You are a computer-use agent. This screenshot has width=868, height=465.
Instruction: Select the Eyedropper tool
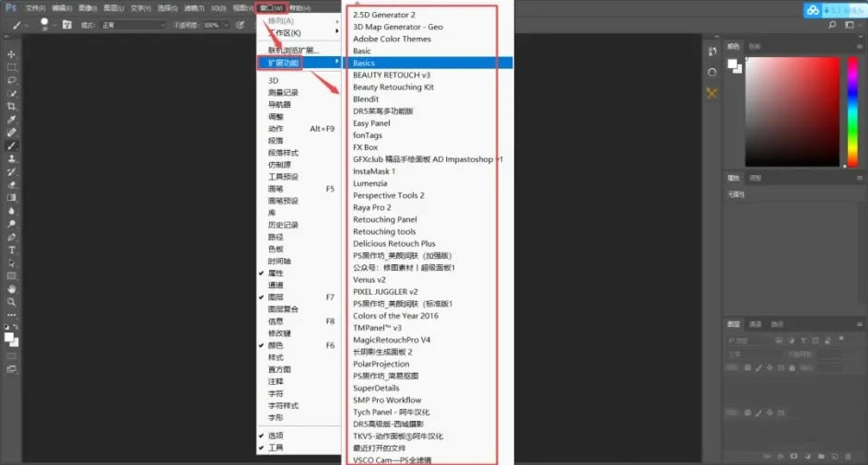pyautogui.click(x=11, y=120)
